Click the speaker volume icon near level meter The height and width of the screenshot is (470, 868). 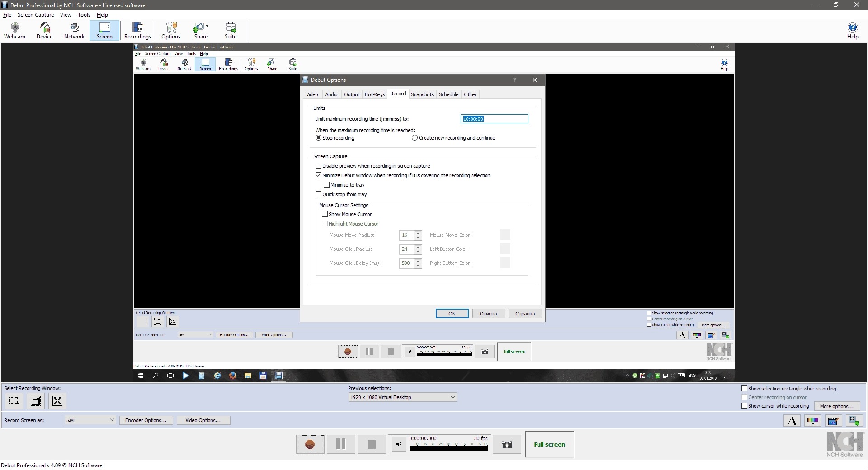coord(399,444)
